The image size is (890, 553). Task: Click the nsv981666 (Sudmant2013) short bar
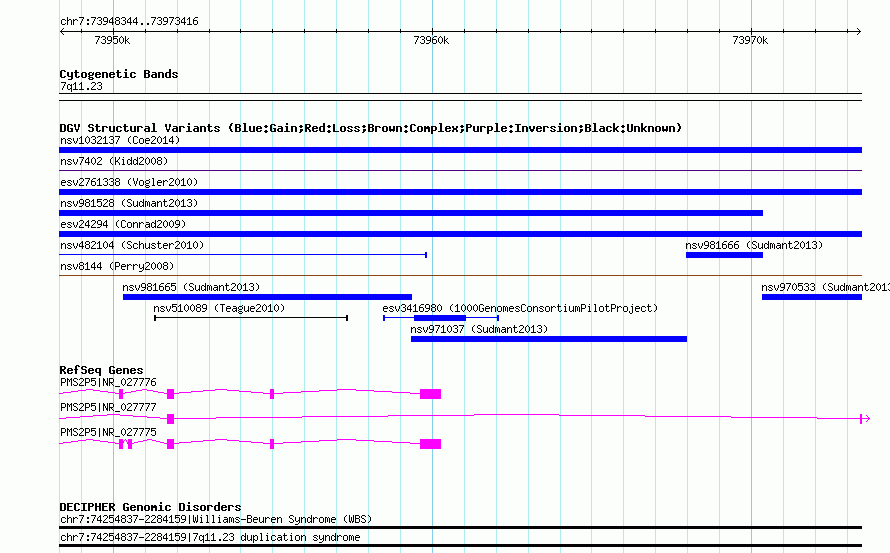(x=724, y=255)
